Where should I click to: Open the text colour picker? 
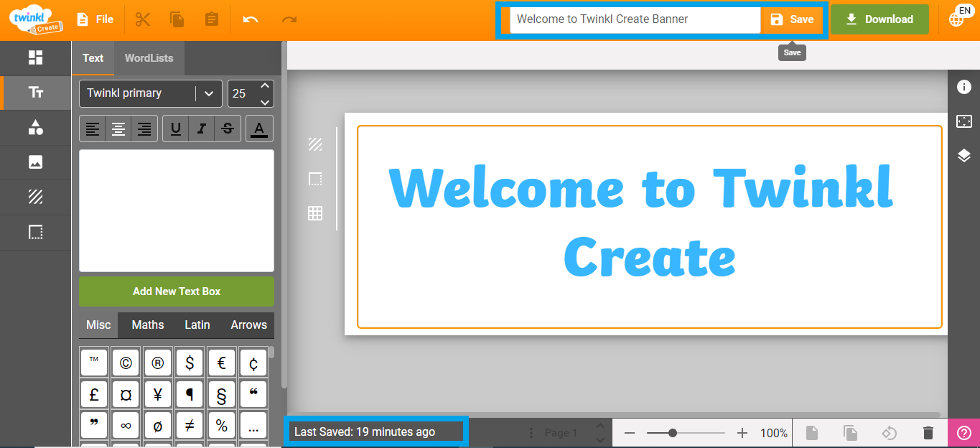pyautogui.click(x=260, y=129)
